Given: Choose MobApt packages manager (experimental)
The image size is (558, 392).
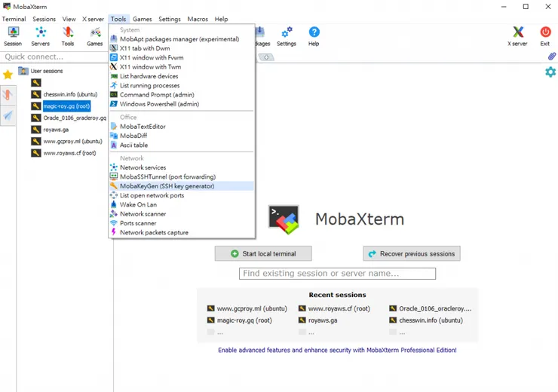Looking at the screenshot, I should coord(182,39).
